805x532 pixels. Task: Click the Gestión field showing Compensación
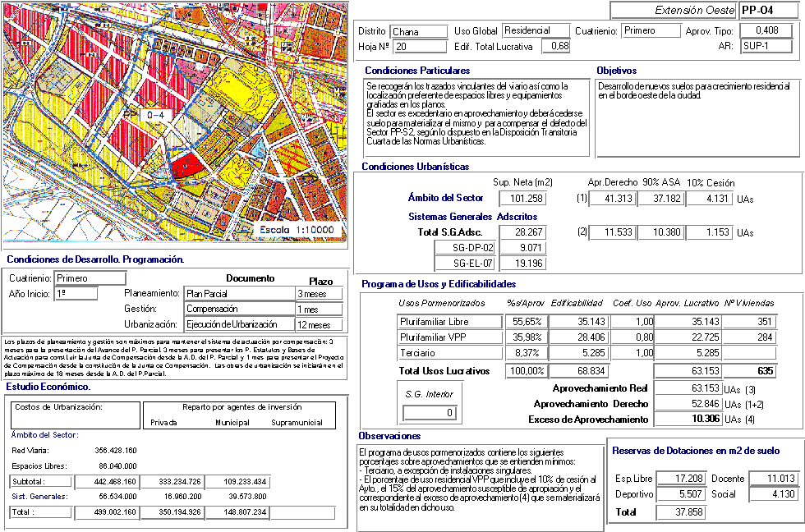[x=239, y=310]
